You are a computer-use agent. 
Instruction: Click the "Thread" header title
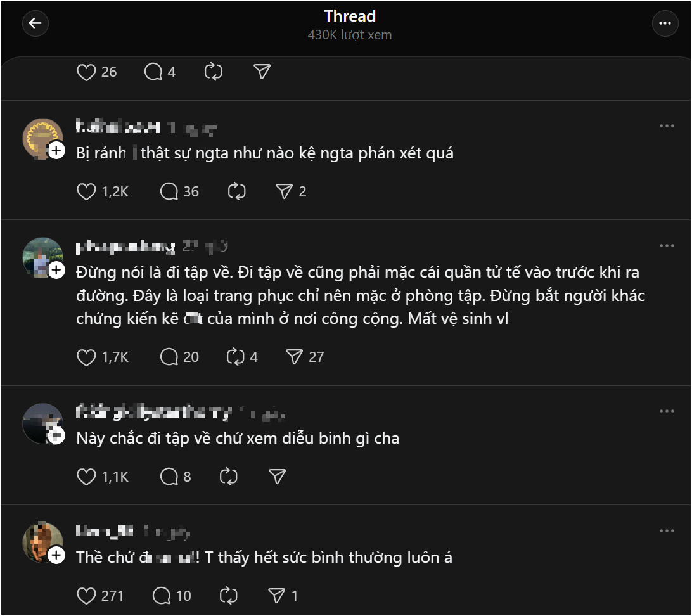point(350,16)
